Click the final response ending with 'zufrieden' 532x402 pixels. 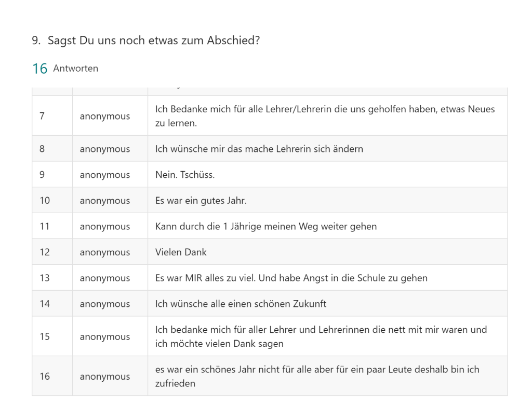point(317,376)
